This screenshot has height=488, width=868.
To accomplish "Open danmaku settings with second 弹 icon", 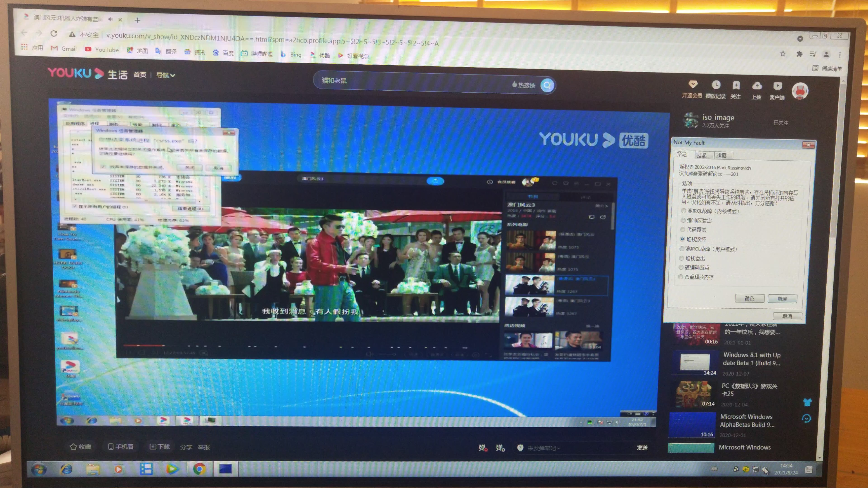I will coord(500,448).
